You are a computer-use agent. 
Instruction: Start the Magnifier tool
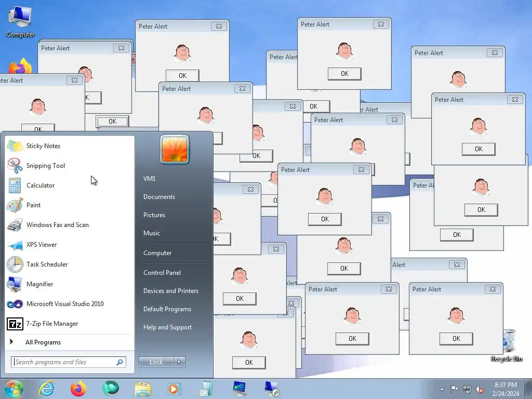tap(70, 284)
